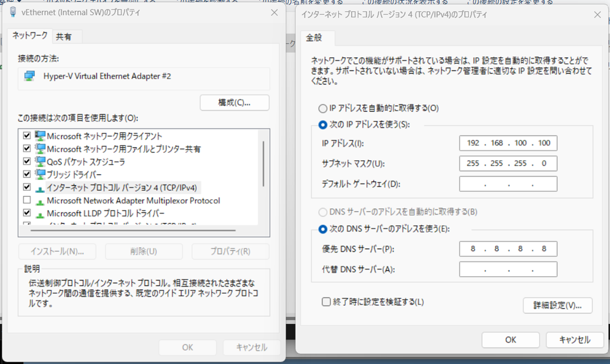This screenshot has width=610, height=364.
Task: Select the Microsoft ネットワーク用クライアント row text
Action: click(104, 136)
